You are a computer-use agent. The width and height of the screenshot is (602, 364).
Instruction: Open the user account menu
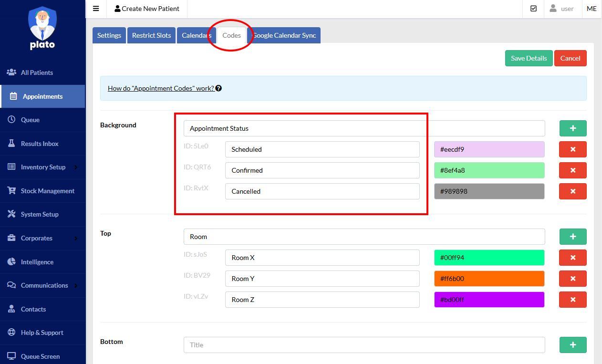pos(562,8)
